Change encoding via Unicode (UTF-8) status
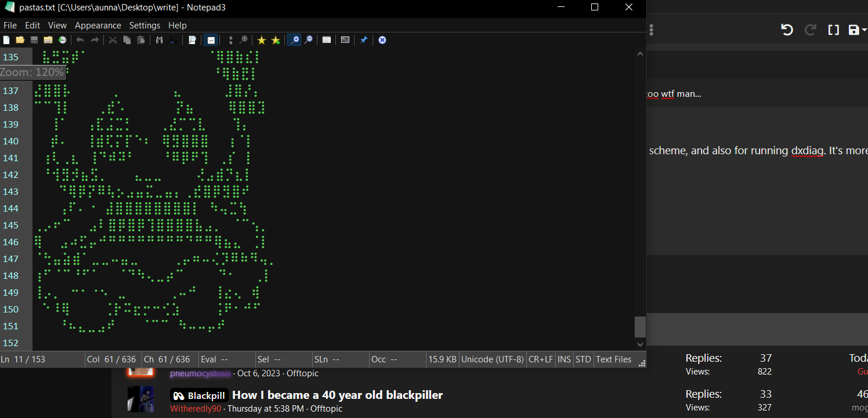This screenshot has height=418, width=868. (x=493, y=359)
